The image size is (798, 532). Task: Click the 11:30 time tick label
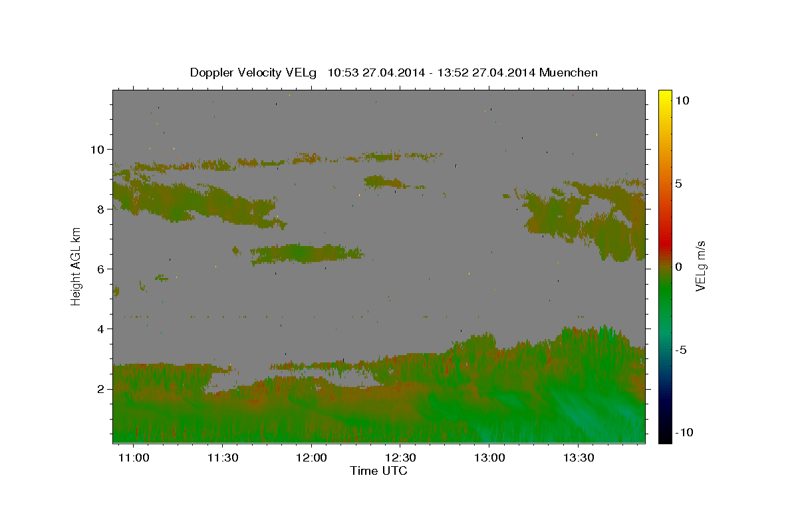click(x=223, y=458)
